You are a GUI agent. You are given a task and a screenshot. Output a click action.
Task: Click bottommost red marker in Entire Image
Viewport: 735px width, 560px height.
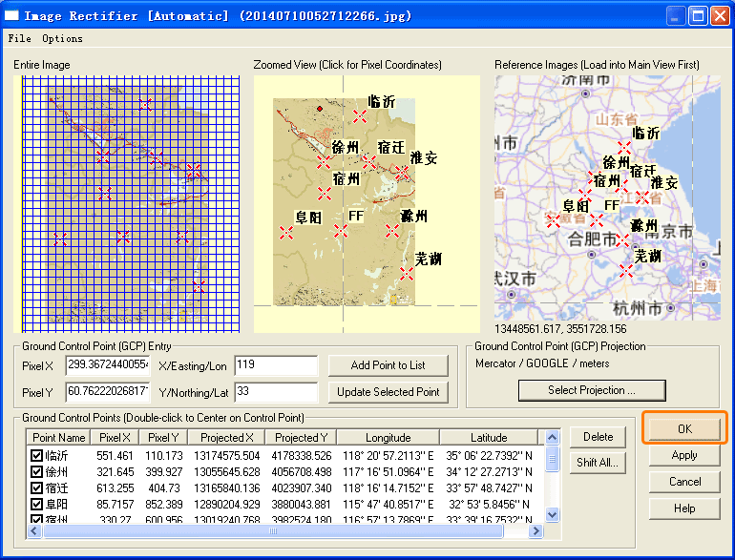[199, 286]
